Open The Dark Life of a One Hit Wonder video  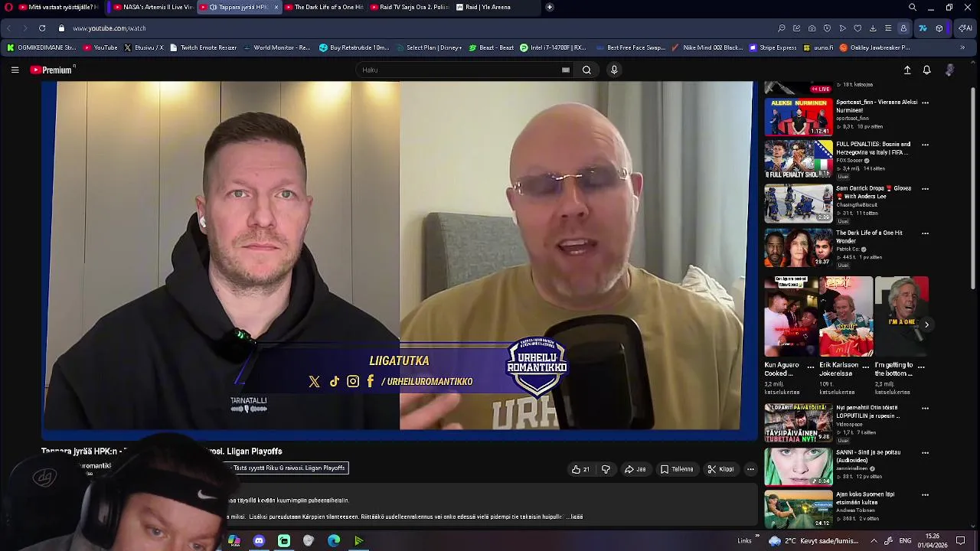(799, 248)
